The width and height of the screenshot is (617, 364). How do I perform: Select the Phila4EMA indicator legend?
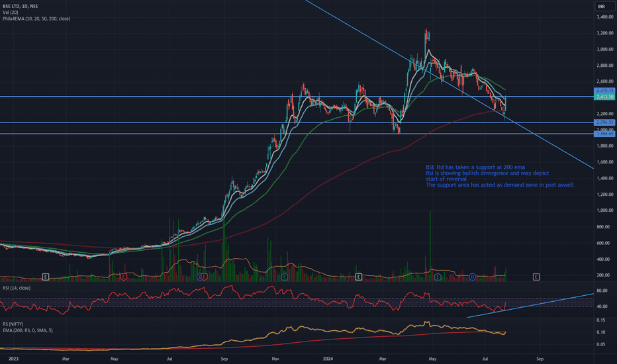click(x=36, y=19)
